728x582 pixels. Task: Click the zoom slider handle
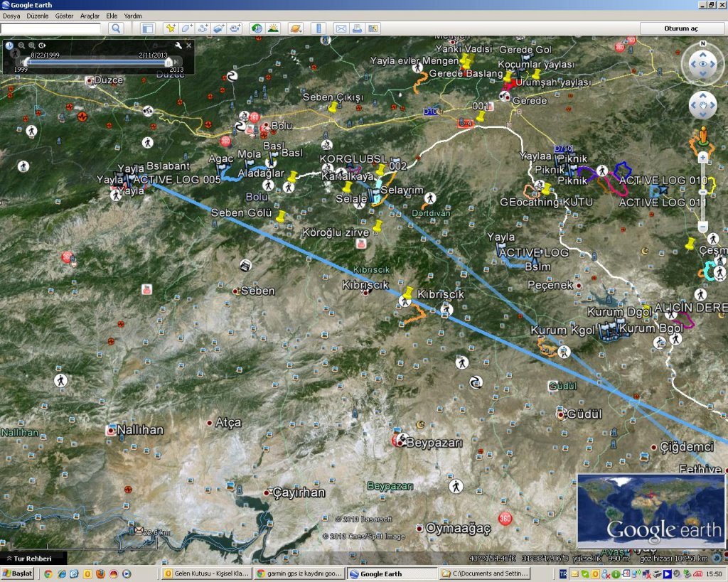[703, 192]
